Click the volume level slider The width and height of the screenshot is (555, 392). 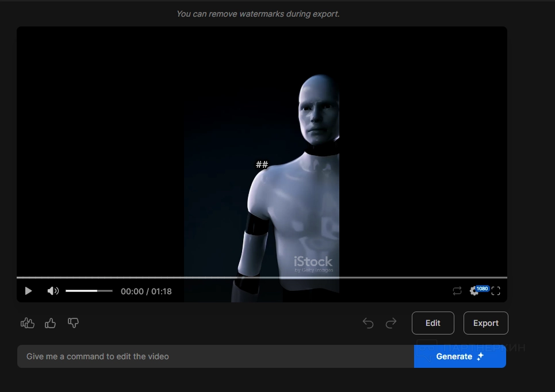coord(89,291)
